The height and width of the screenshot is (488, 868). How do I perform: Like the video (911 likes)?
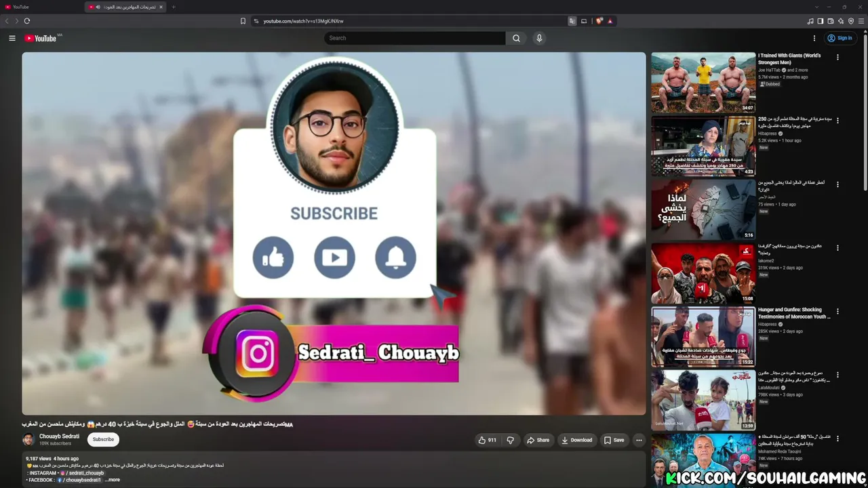487,440
